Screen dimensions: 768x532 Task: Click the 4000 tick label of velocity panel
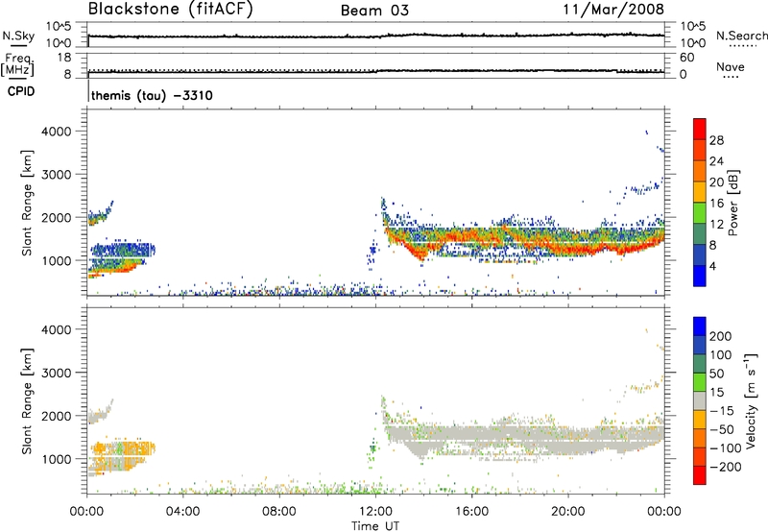coord(57,329)
